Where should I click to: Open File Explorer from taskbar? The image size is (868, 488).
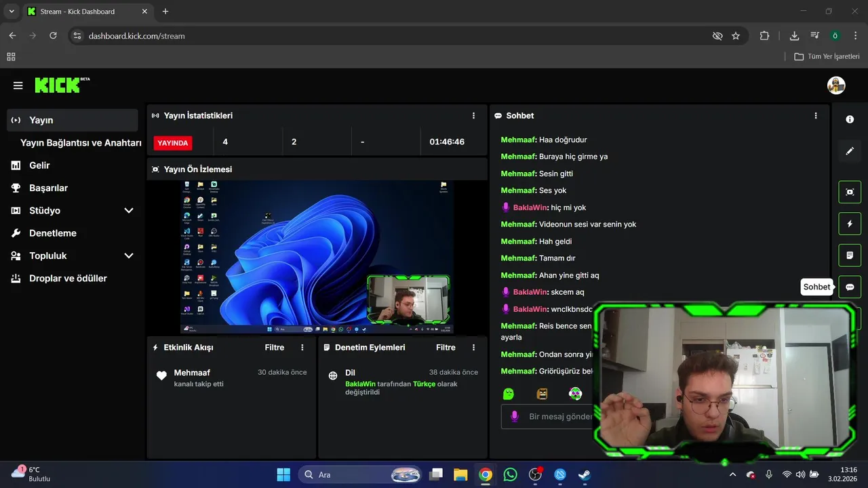pyautogui.click(x=460, y=474)
